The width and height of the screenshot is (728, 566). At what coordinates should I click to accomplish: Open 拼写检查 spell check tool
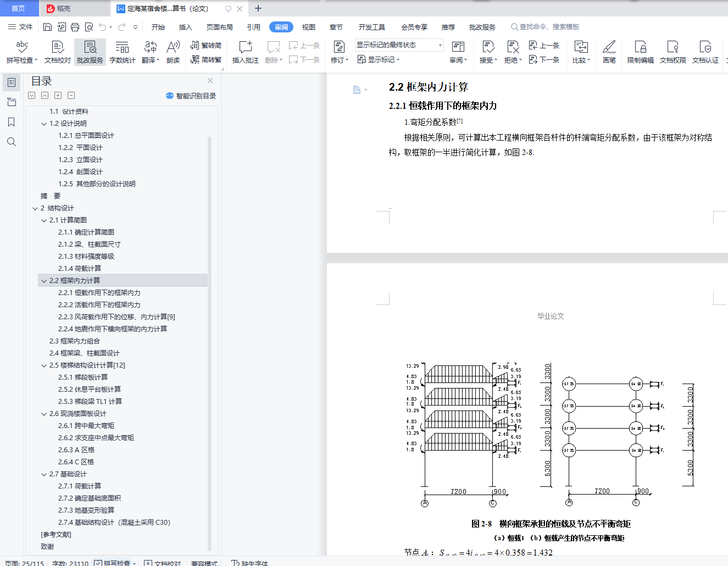(x=22, y=52)
